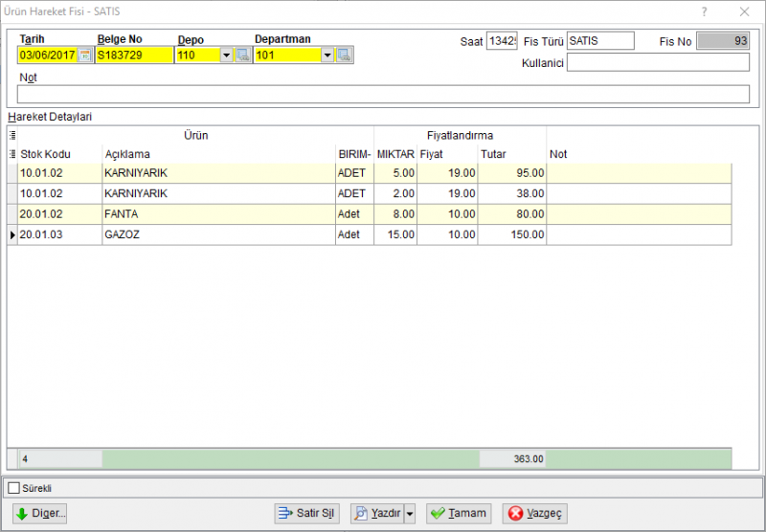Click the BIRIM- column header
The height and width of the screenshot is (532, 766).
[x=354, y=154]
